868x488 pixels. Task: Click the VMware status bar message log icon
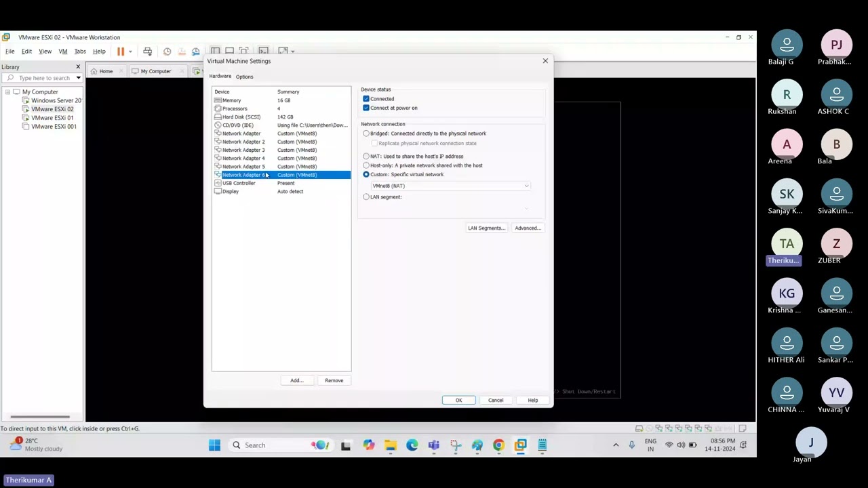[742, 428]
